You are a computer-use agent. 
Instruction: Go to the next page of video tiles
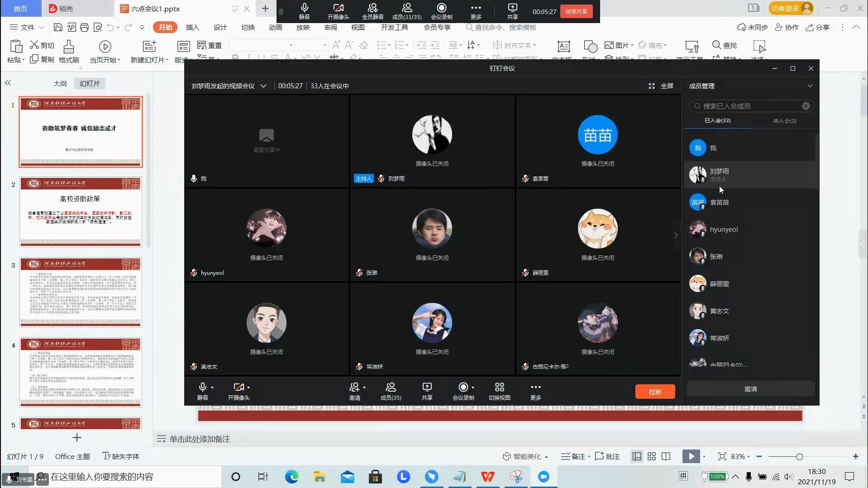click(676, 235)
